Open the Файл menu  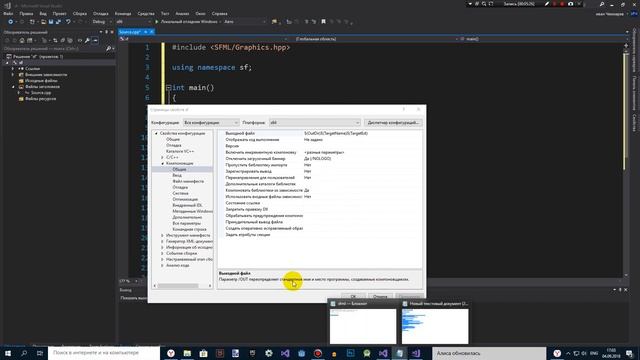tap(8, 13)
